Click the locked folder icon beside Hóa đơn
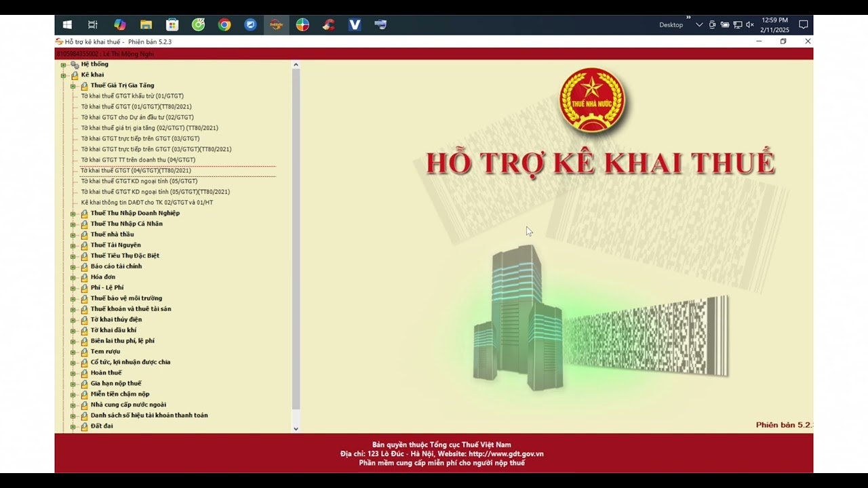Viewport: 868px width, 488px height. click(84, 277)
